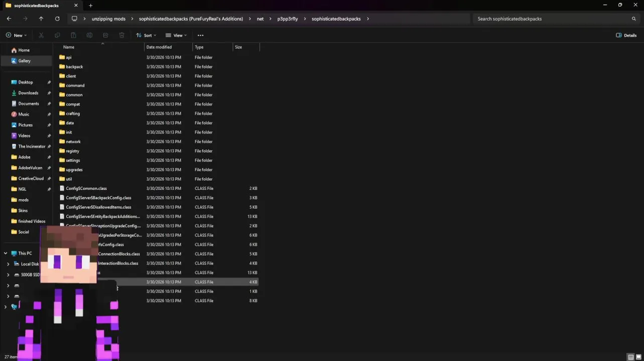Open AdobeVulcan pinned folder
The height and width of the screenshot is (361, 644).
click(30, 168)
